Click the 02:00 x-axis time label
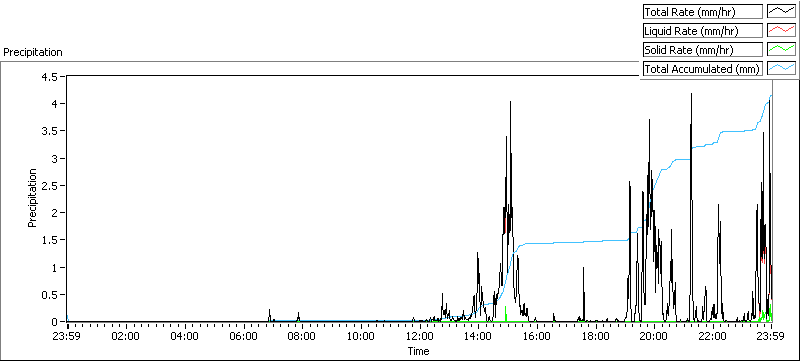The height and width of the screenshot is (361, 800). (126, 336)
